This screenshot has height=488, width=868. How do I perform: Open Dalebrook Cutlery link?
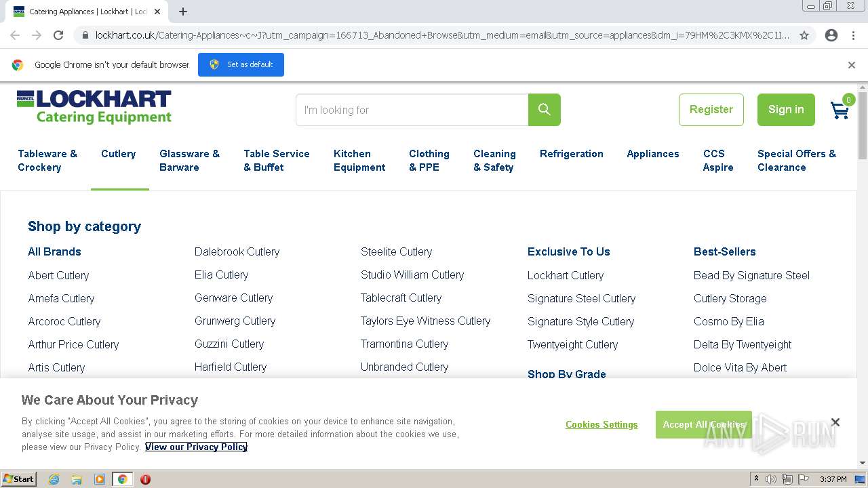pos(237,251)
